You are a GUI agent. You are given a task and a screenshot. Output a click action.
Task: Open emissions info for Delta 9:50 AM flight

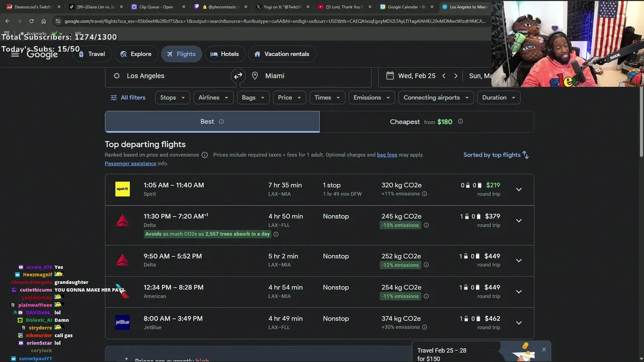426,265
